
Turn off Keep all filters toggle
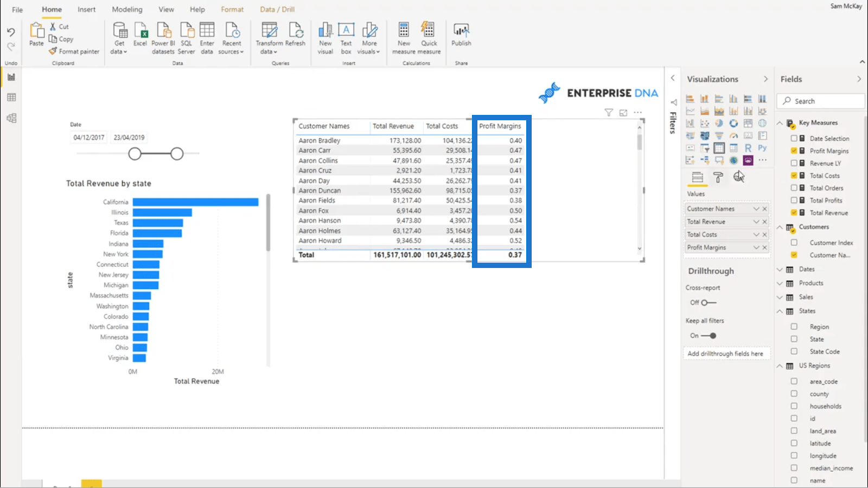click(x=709, y=336)
